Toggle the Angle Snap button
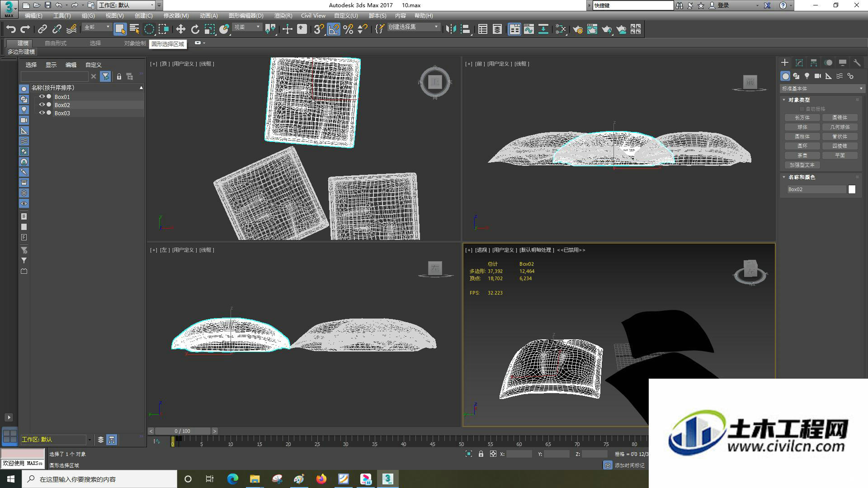Viewport: 868px width, 488px height. pos(333,29)
